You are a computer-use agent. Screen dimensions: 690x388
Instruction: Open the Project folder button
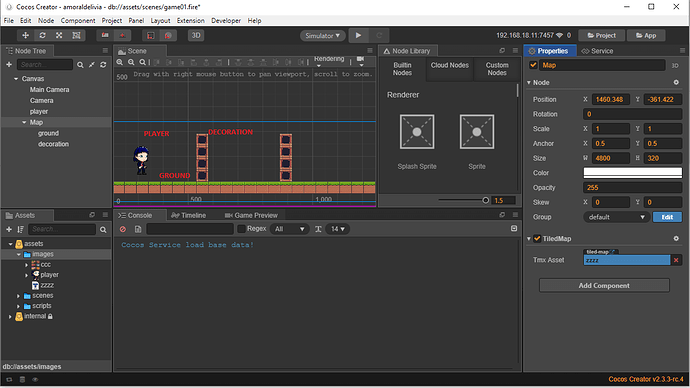(602, 35)
